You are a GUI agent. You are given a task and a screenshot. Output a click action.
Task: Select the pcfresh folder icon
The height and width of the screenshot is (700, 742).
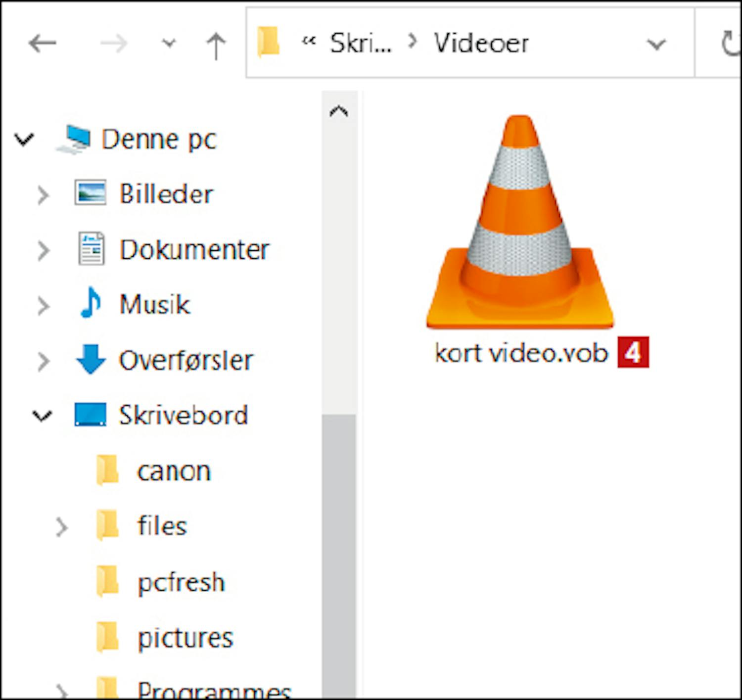(x=107, y=581)
